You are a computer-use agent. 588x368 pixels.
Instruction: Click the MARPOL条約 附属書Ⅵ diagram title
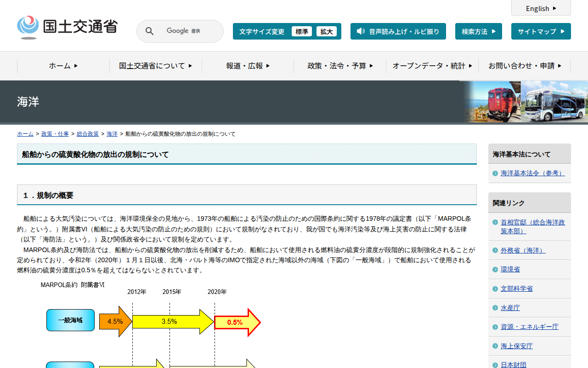tap(73, 285)
